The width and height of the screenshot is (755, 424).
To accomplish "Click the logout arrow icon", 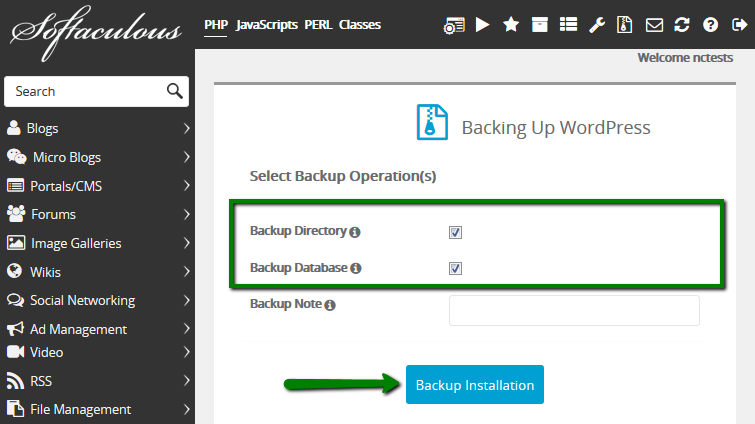I will [739, 25].
